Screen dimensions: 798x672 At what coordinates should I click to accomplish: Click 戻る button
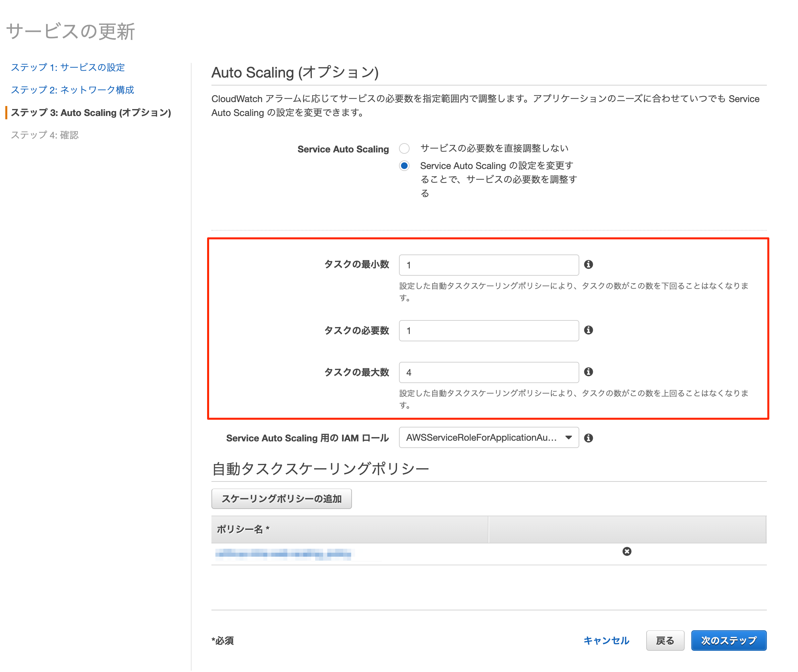tap(665, 641)
